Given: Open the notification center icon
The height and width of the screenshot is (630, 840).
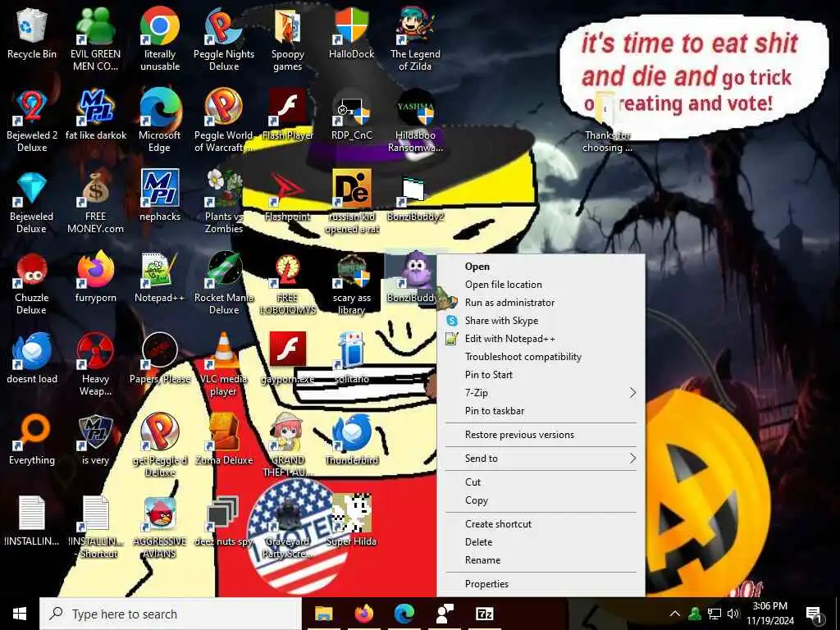Looking at the screenshot, I should [x=814, y=614].
